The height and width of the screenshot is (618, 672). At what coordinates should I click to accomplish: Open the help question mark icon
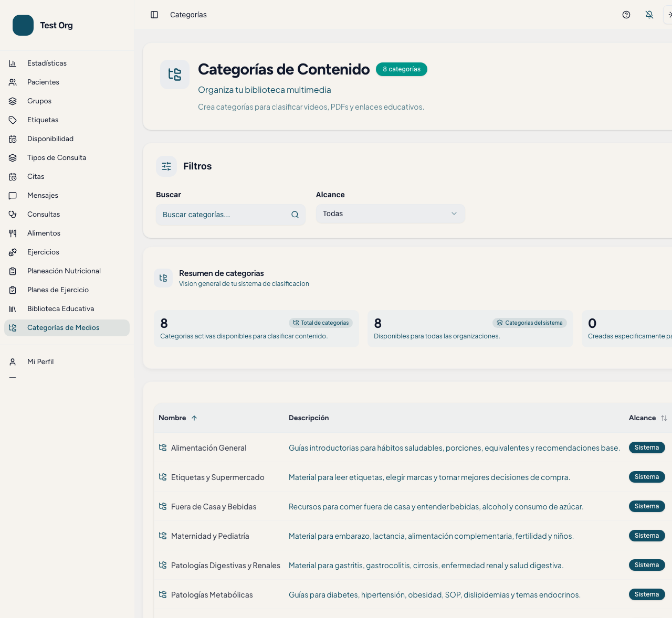pyautogui.click(x=626, y=15)
